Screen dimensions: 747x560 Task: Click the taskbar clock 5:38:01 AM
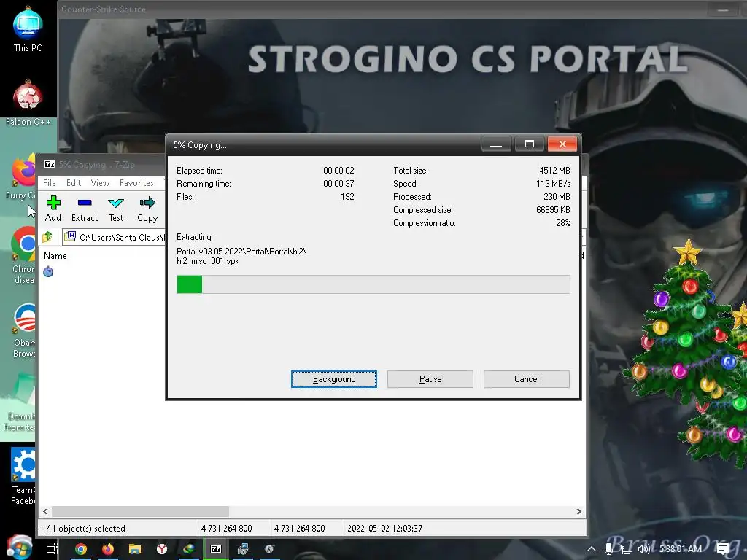click(x=681, y=549)
